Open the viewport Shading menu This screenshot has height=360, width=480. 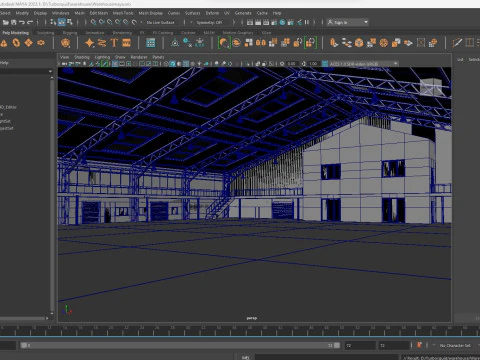tap(82, 57)
